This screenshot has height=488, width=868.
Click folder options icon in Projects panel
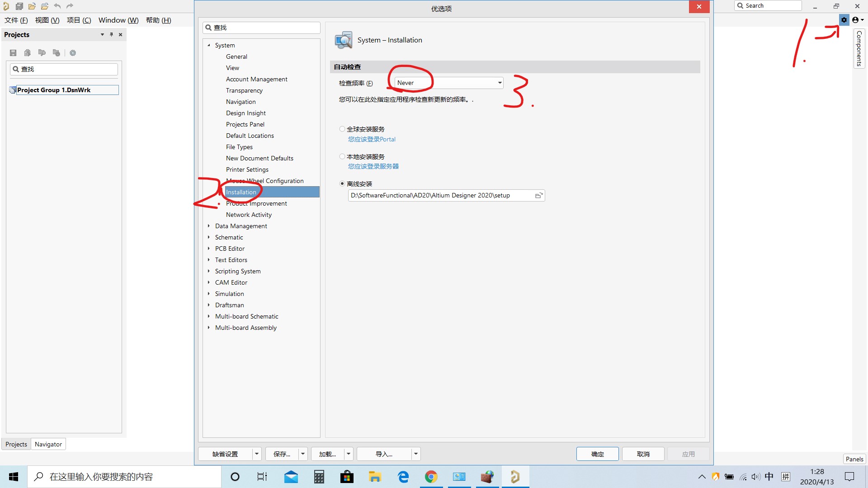point(57,53)
